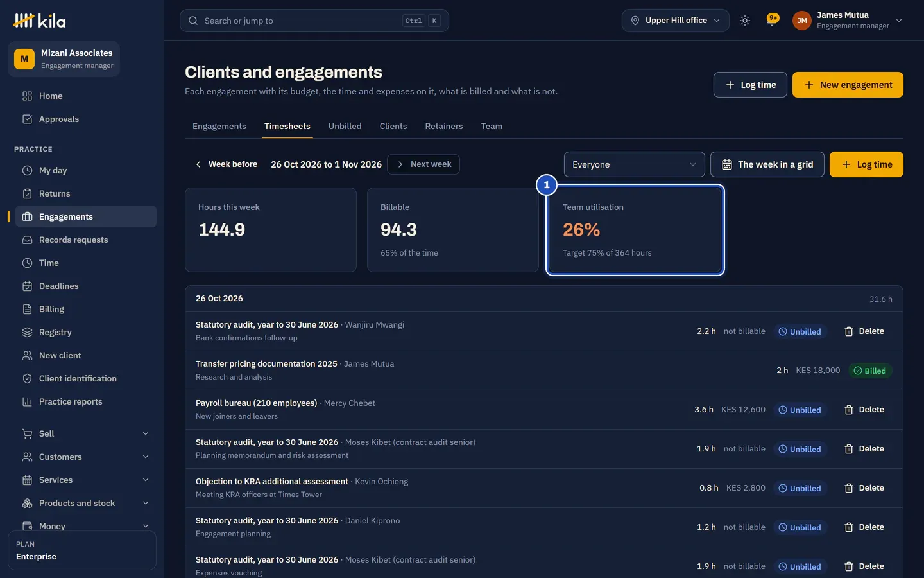Open the Time page
Screen dimensions: 924x578
click(x=86, y=263)
